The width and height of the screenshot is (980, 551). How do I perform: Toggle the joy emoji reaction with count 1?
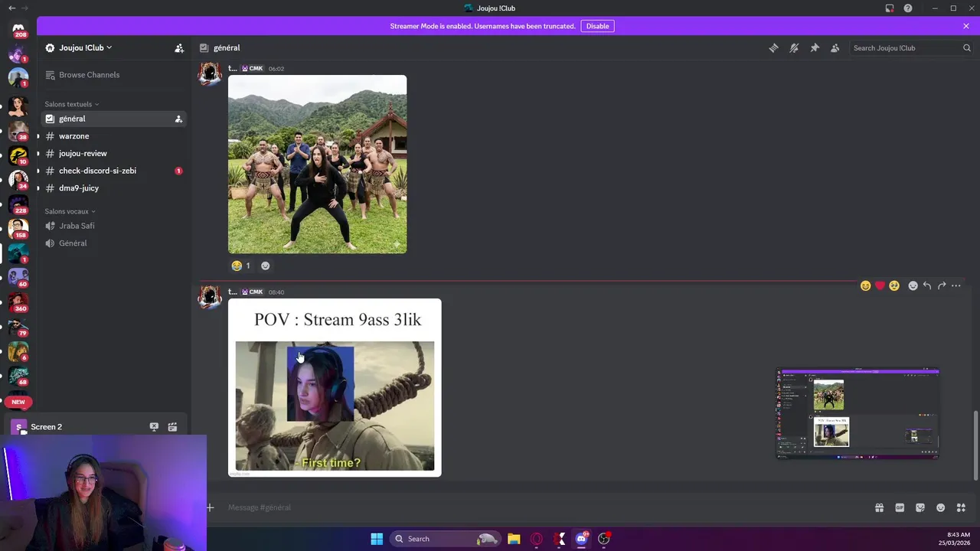point(241,266)
